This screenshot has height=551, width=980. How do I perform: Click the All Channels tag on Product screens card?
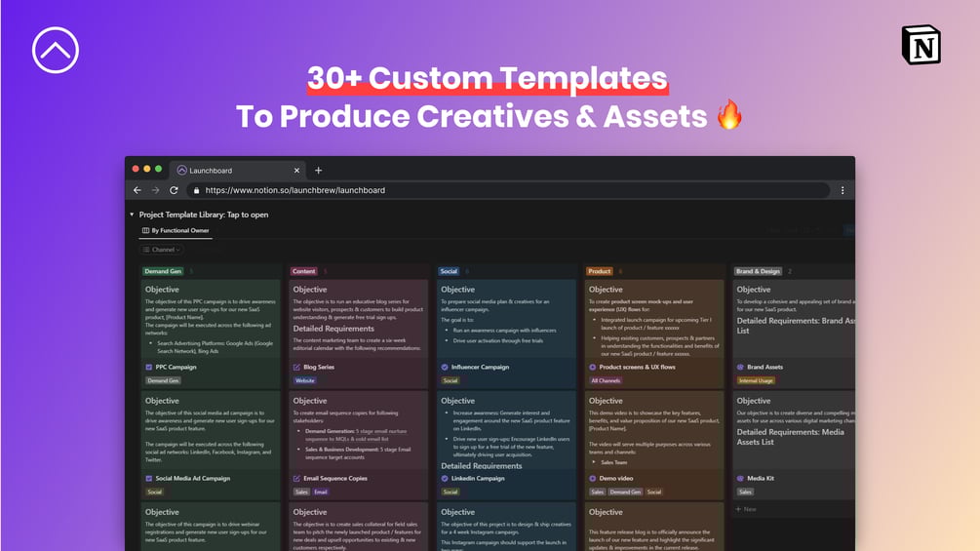click(606, 380)
